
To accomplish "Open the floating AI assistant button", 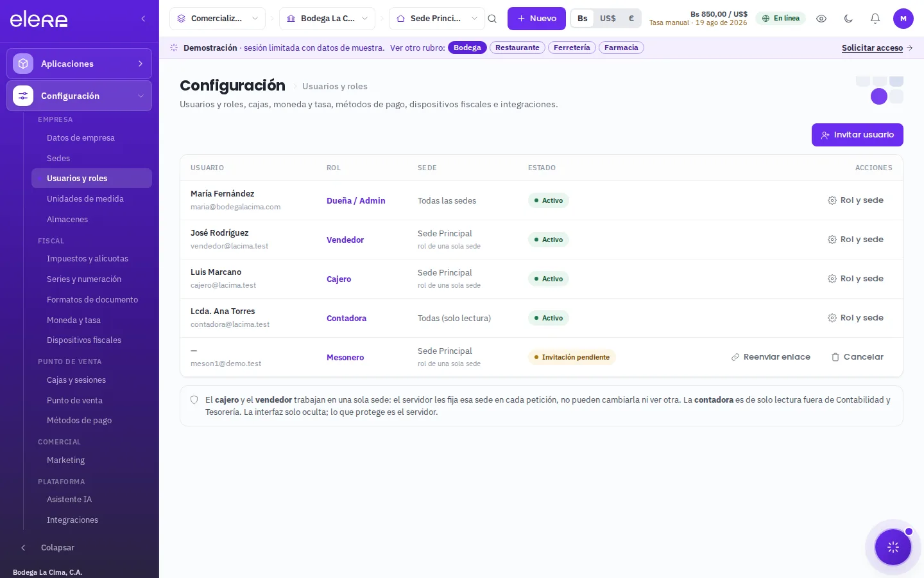I will pos(893,547).
